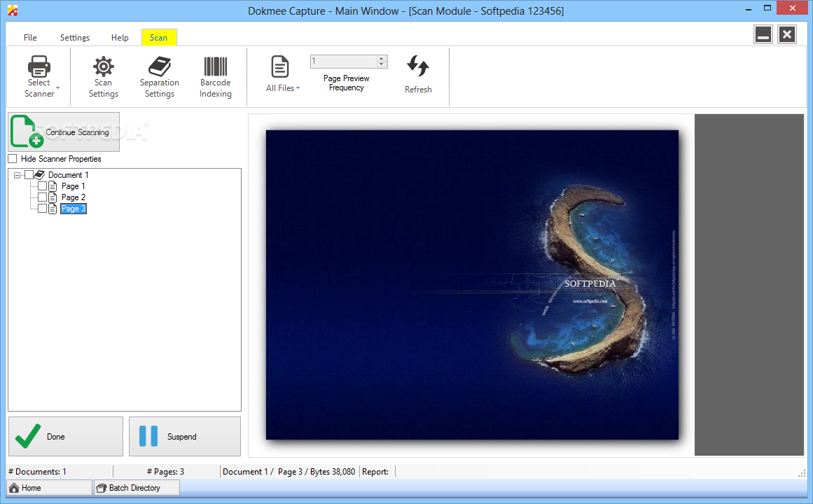Click the Page 2 page icon

coord(53,197)
